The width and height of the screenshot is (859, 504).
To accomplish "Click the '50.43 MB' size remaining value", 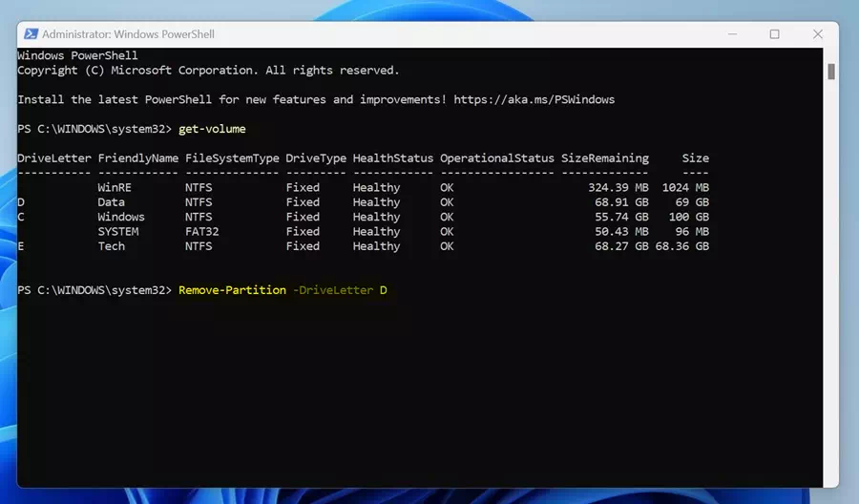I will click(621, 232).
